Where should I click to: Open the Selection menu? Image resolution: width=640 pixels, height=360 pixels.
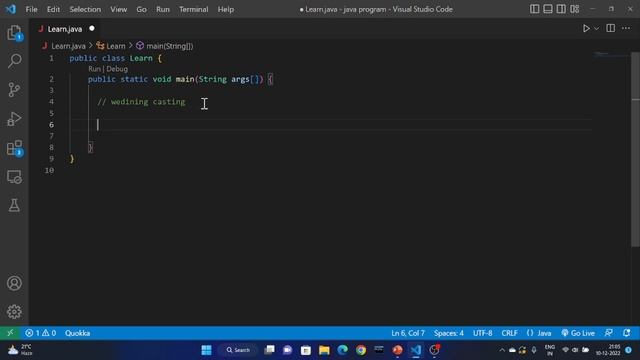(x=85, y=9)
